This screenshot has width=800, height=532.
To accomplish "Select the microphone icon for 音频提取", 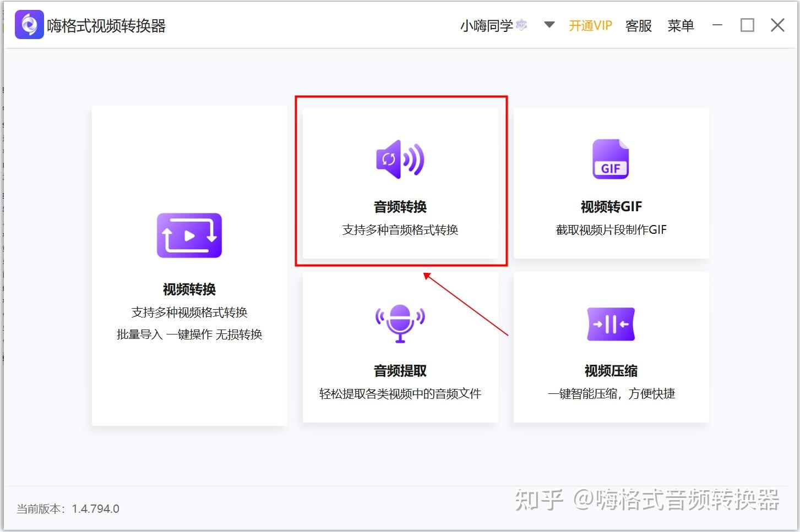I will pyautogui.click(x=400, y=323).
